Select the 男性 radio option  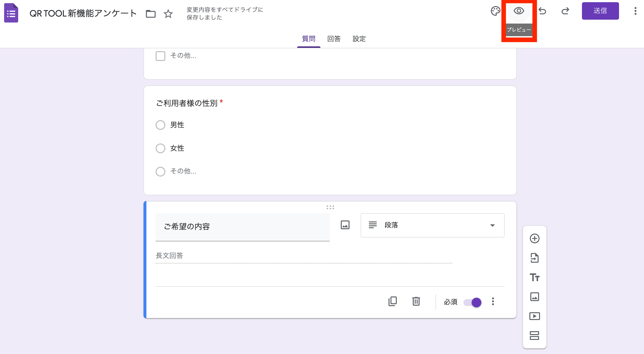coord(160,125)
